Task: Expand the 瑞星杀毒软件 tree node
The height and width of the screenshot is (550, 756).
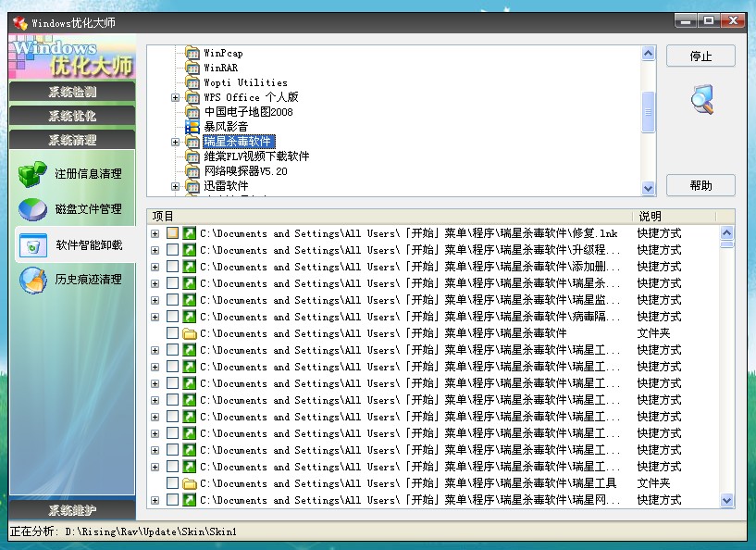Action: point(175,142)
